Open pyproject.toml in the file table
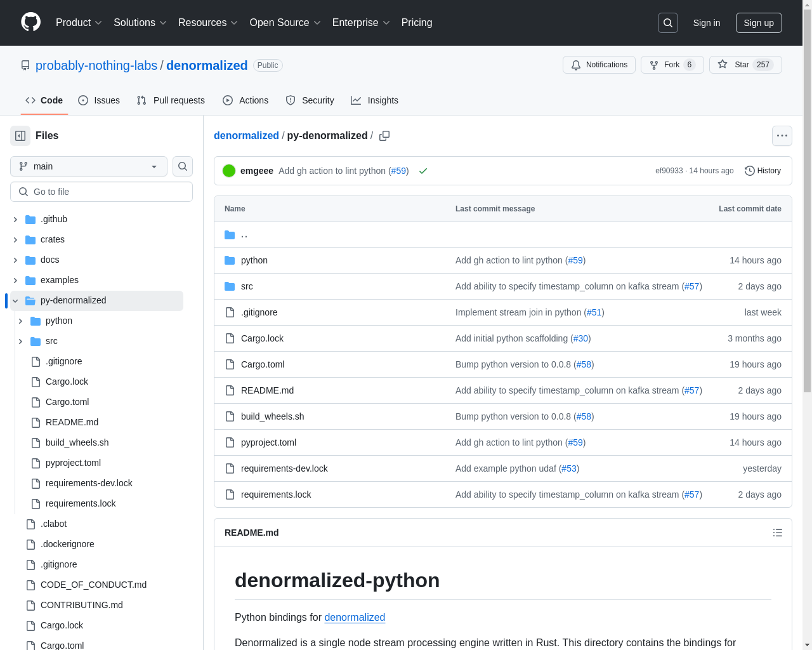The width and height of the screenshot is (812, 650). 268,442
